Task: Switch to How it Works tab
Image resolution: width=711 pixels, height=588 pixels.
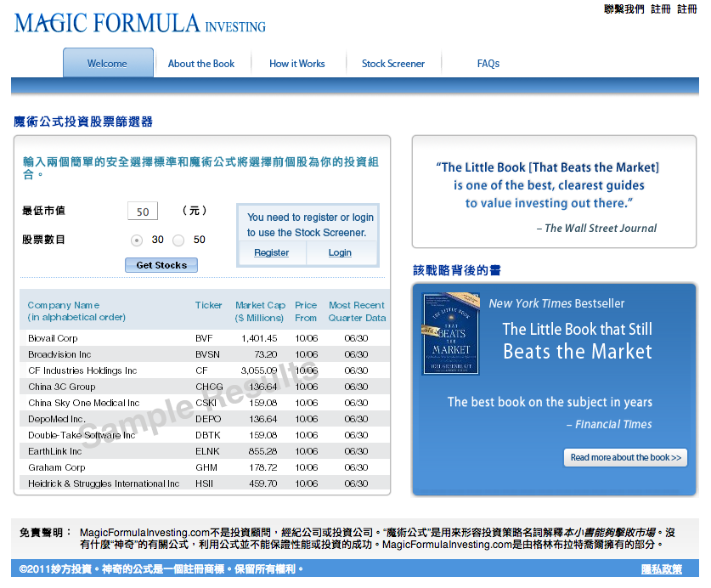Action: tap(297, 64)
